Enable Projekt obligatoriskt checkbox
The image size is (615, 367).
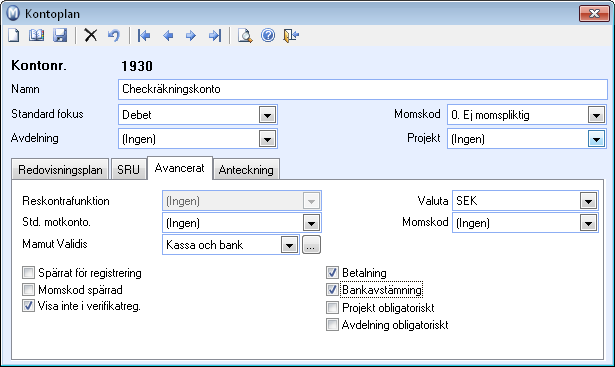332,307
